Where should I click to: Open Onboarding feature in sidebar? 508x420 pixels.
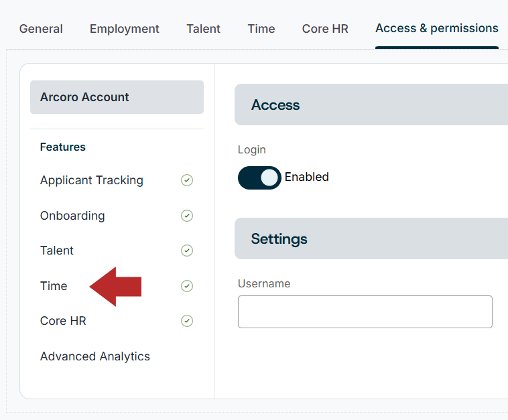click(72, 216)
